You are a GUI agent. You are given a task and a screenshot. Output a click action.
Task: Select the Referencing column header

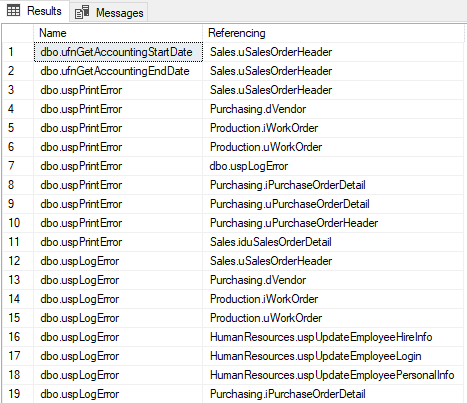[x=333, y=33]
